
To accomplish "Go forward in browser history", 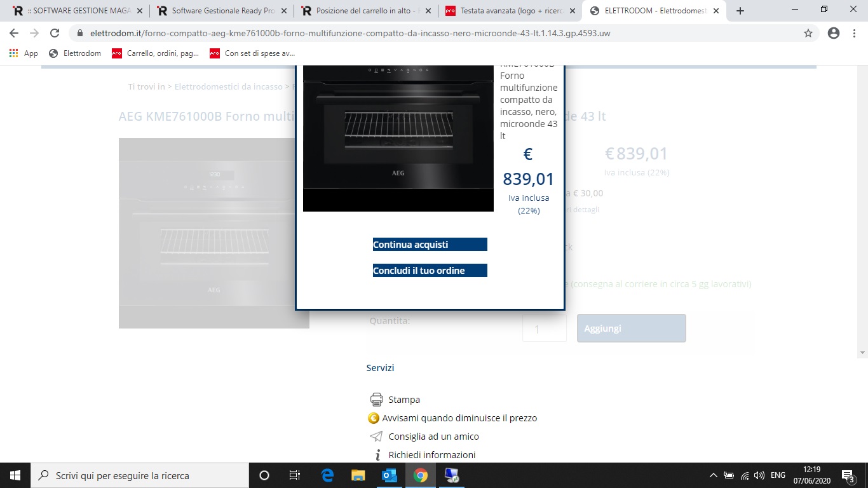I will tap(34, 33).
